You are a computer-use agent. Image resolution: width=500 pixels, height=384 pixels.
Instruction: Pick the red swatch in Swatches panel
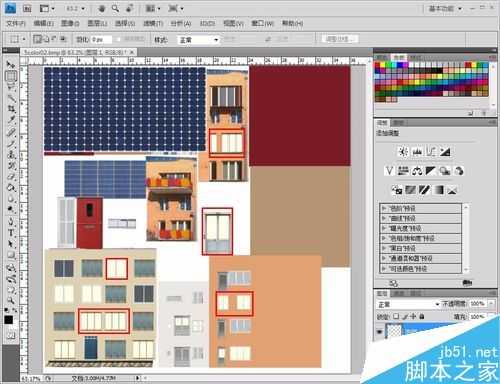(x=378, y=65)
